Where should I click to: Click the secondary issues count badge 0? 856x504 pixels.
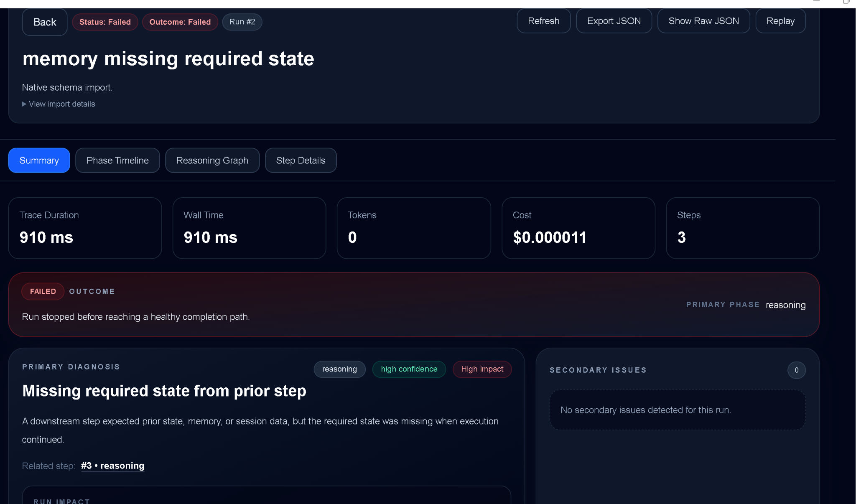(796, 370)
